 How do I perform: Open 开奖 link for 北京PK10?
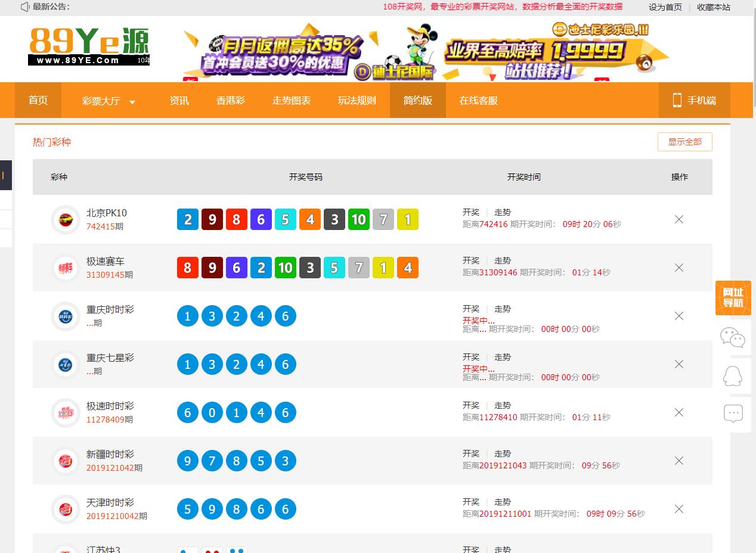471,212
